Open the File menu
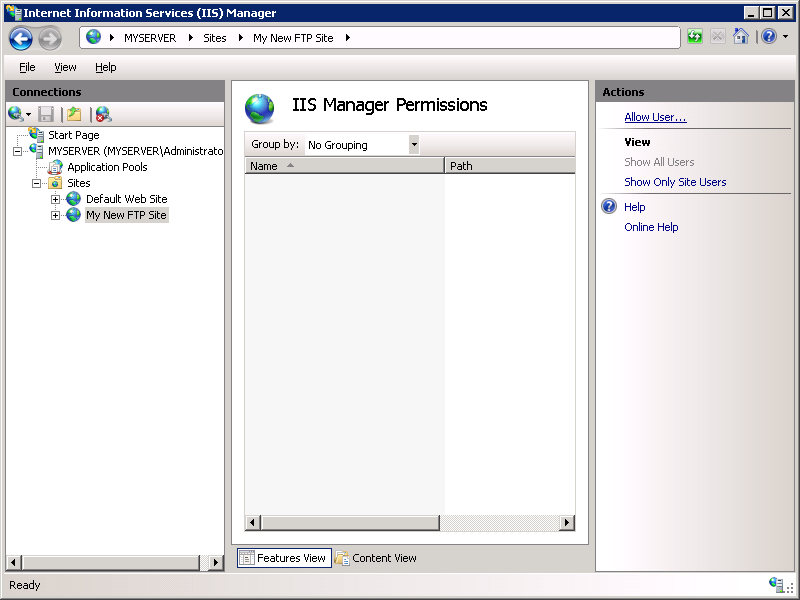This screenshot has width=800, height=600. point(26,67)
